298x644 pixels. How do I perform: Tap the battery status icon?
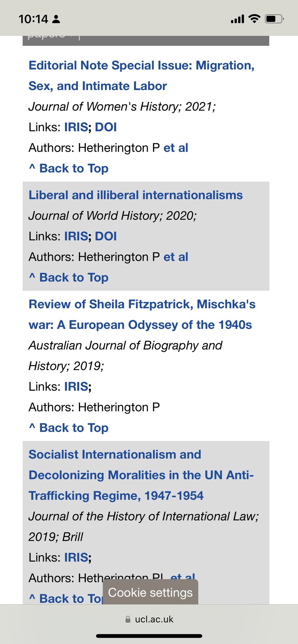274,19
